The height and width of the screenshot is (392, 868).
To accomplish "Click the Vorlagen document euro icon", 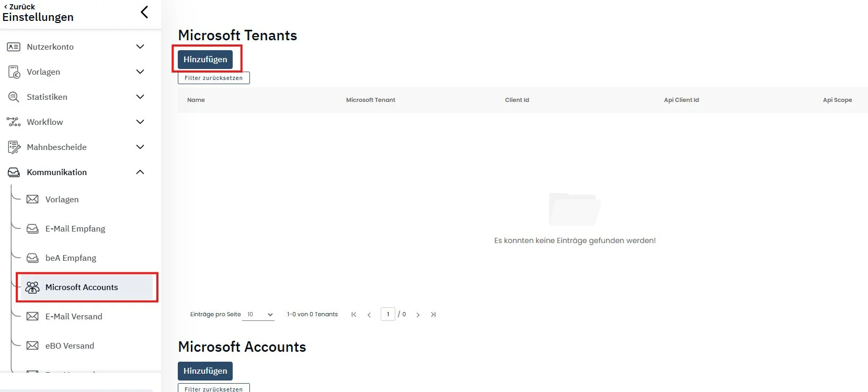I will coord(14,72).
